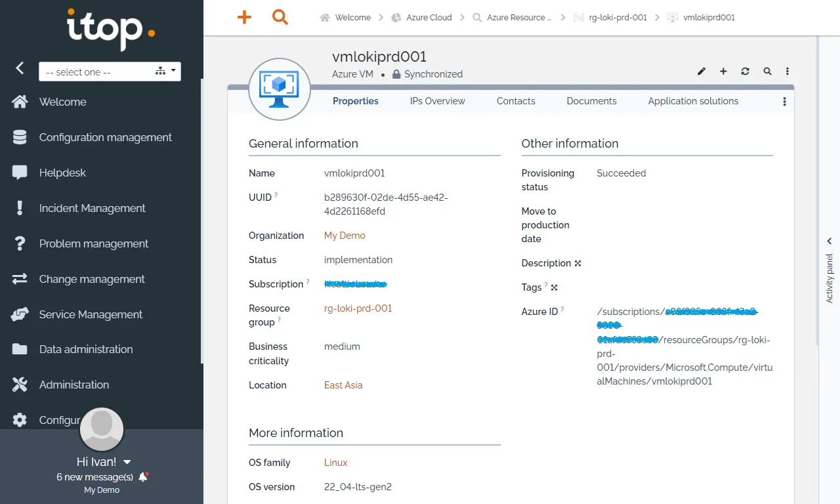Viewport: 840px width, 504px height.
Task: Open Administration menu item
Action: [74, 385]
